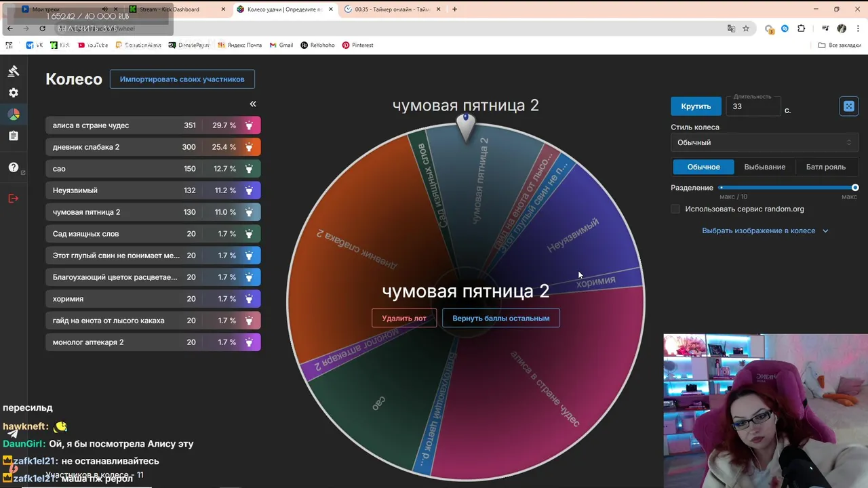Click the Длительность seconds input field
Viewport: 868px width, 488px height.
(753, 106)
